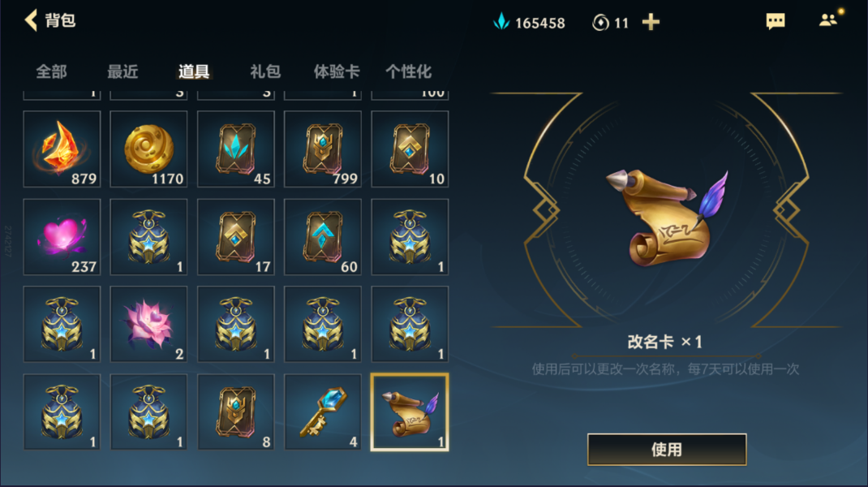Select the golden key item with 4
This screenshot has width=868, height=487.
coord(323,412)
